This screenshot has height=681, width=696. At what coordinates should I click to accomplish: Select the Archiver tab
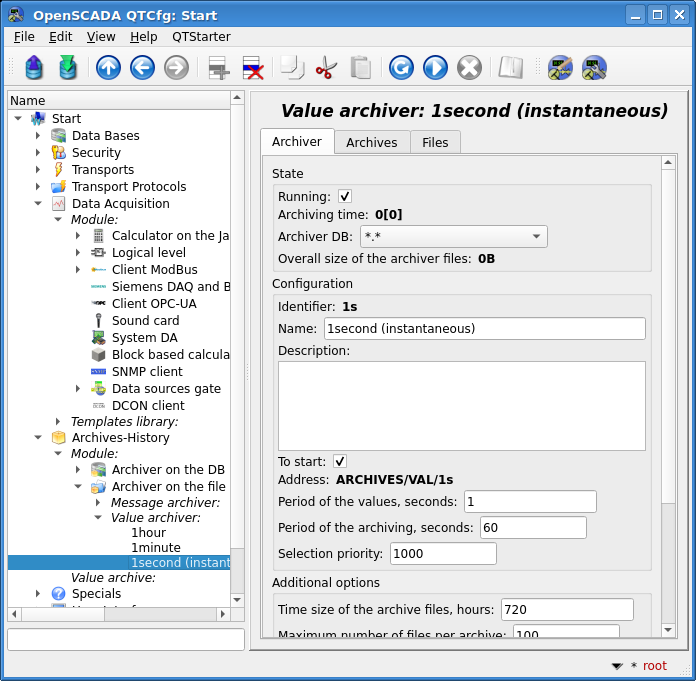tap(297, 142)
